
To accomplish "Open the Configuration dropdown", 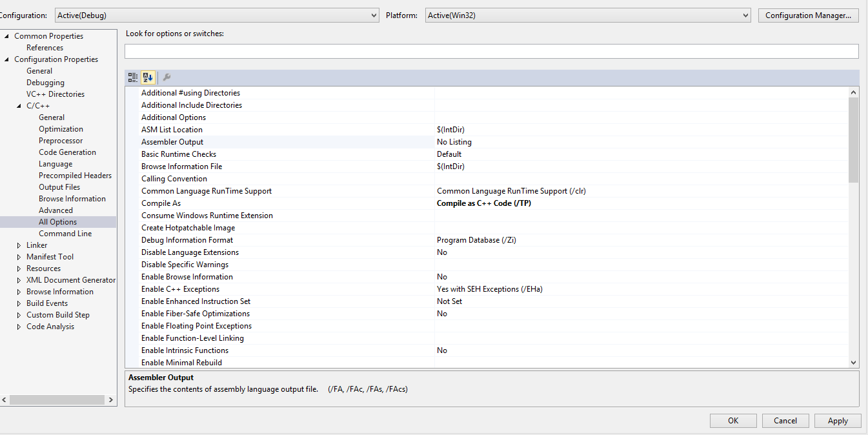I will coord(216,15).
